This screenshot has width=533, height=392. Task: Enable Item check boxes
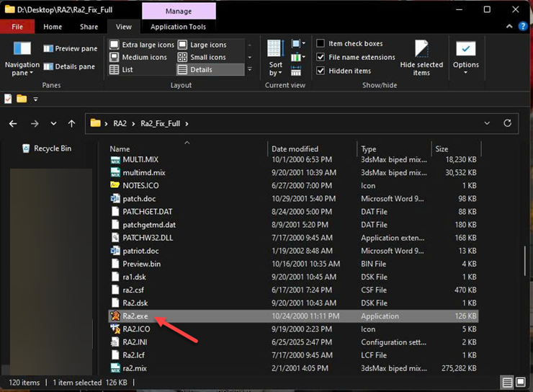click(321, 43)
